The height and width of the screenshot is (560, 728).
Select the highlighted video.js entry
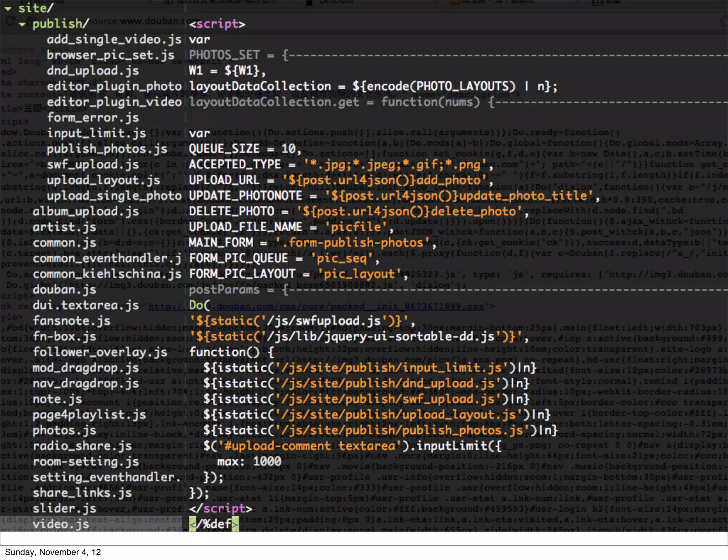click(x=60, y=524)
